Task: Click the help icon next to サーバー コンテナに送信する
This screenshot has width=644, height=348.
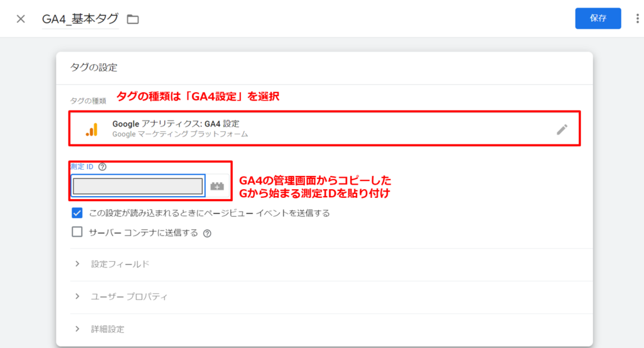Action: (x=208, y=234)
